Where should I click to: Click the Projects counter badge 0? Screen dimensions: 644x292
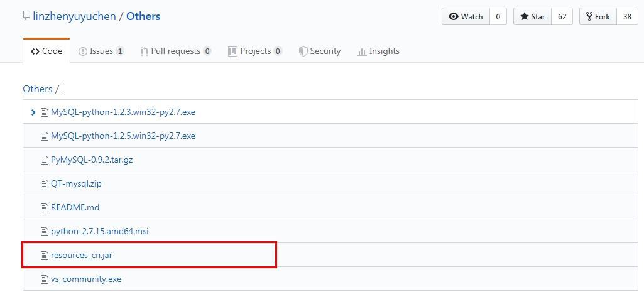pyautogui.click(x=278, y=51)
